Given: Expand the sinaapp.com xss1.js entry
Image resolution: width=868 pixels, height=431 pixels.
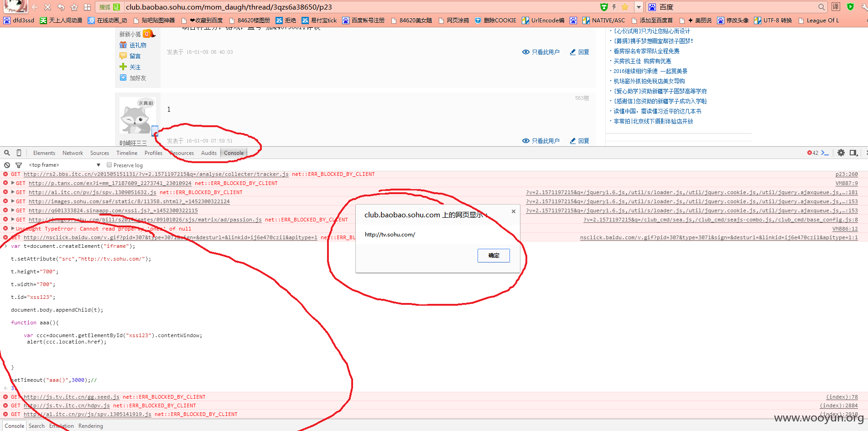Looking at the screenshot, I should coord(13,210).
